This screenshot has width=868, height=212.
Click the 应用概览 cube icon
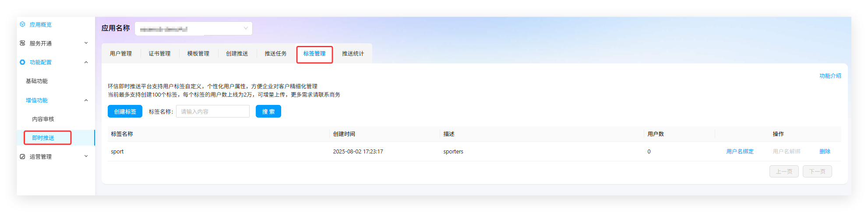[x=22, y=24]
